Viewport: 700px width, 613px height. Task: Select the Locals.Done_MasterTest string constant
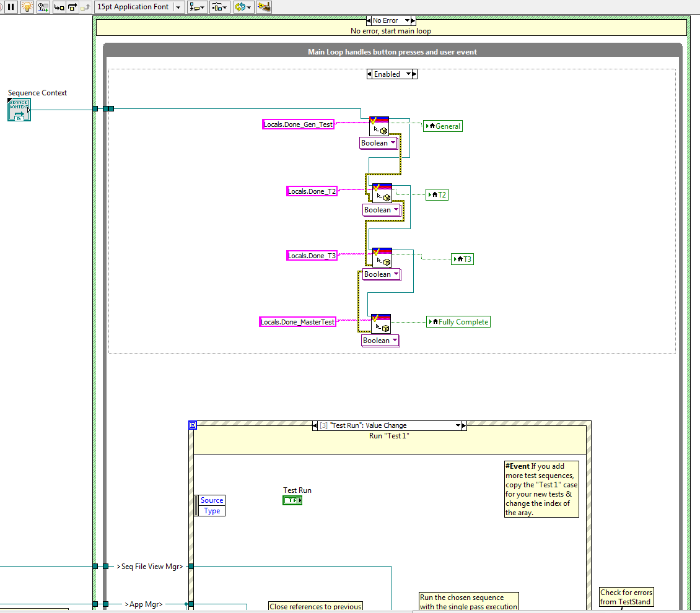(297, 321)
